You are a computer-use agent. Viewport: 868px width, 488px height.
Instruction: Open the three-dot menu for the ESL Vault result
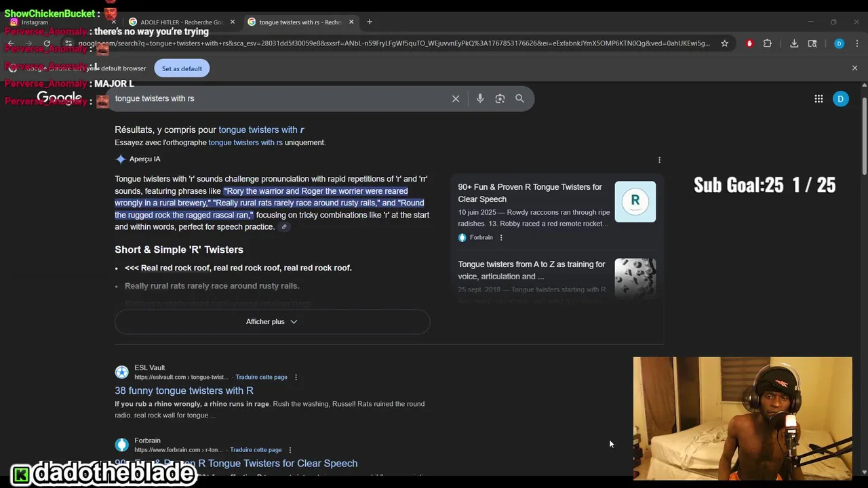click(x=296, y=377)
